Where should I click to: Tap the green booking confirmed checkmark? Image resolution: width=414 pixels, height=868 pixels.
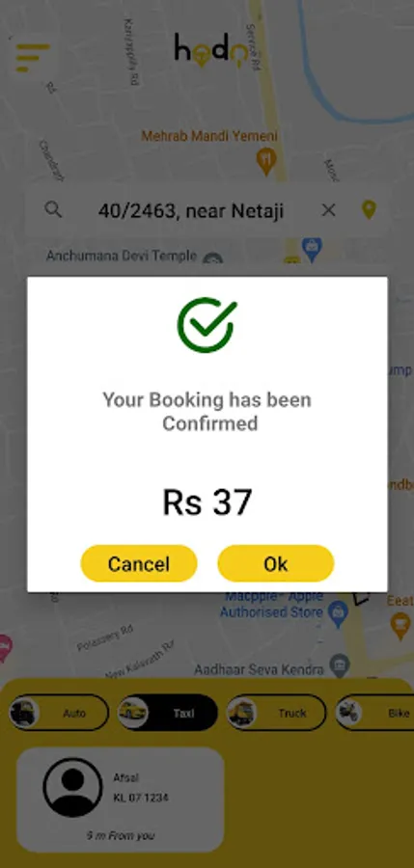click(x=207, y=325)
